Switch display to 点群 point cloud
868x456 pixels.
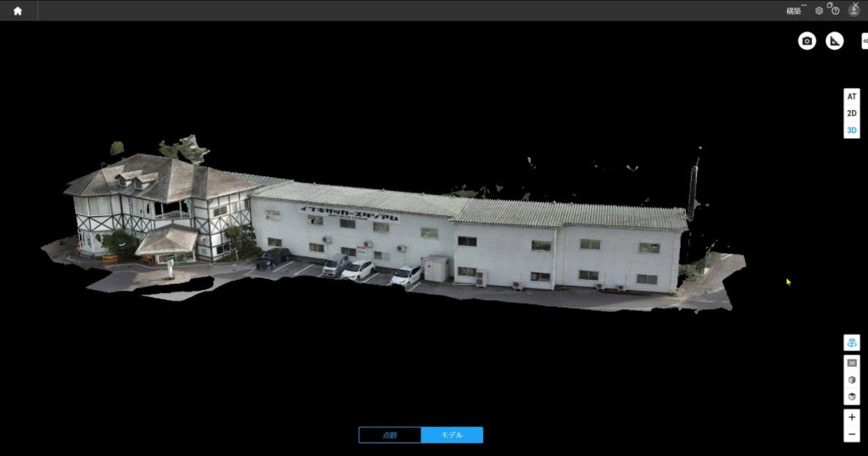[x=390, y=435]
